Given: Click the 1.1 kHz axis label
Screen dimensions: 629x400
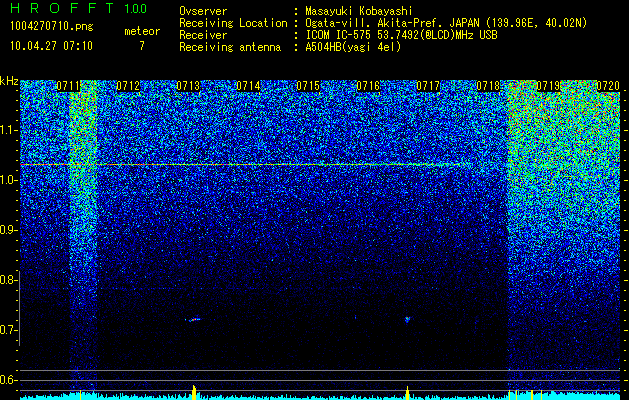Looking at the screenshot, I should coord(8,130).
